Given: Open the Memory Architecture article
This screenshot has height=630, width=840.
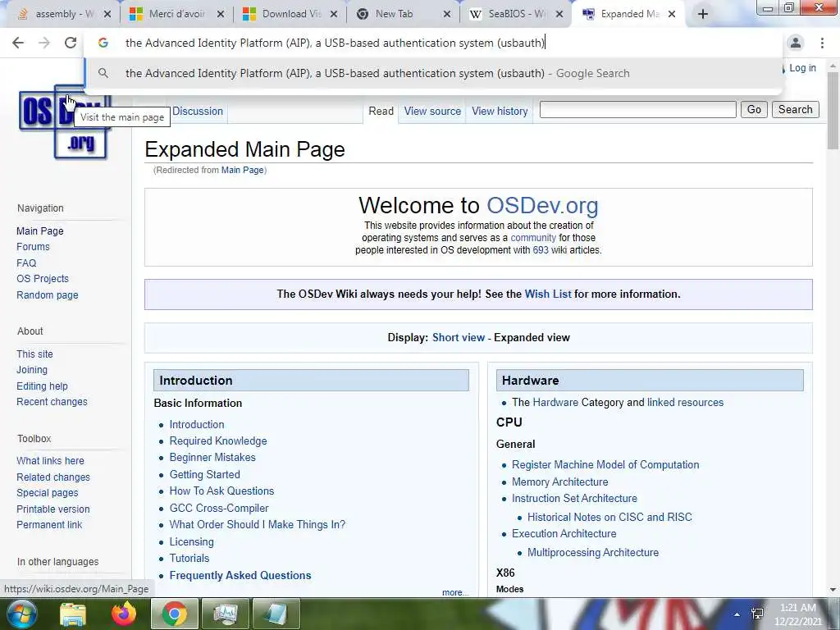Looking at the screenshot, I should [x=559, y=482].
